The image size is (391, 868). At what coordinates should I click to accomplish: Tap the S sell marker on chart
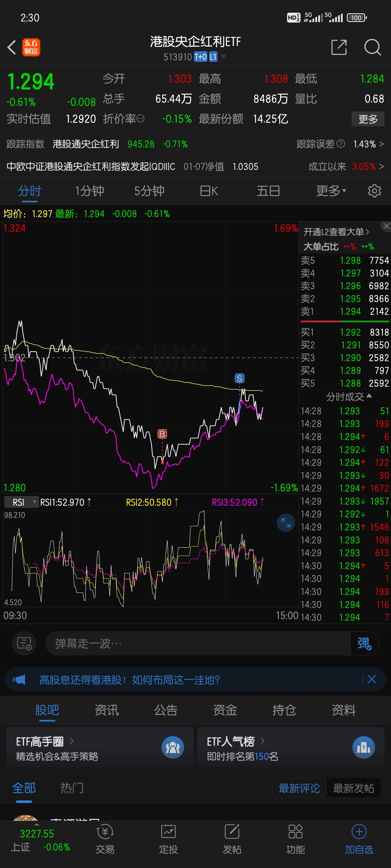tap(239, 378)
